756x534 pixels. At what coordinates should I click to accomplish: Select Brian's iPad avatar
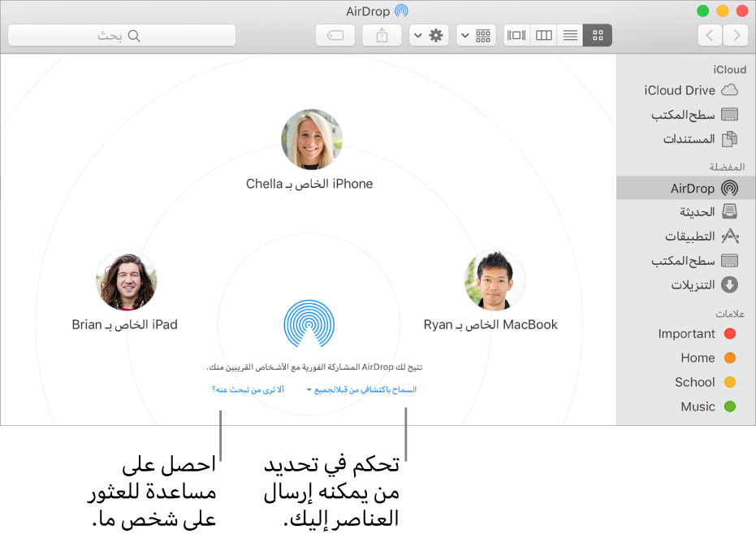point(127,280)
